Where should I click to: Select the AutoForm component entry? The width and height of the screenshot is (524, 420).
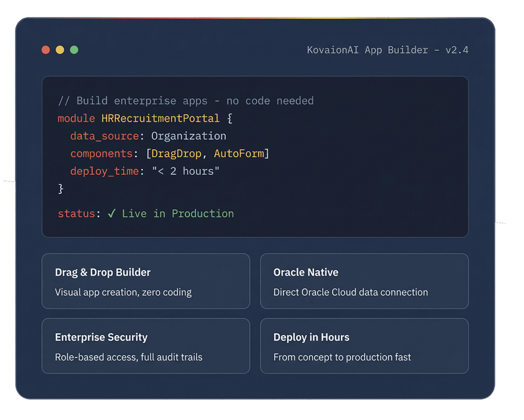(x=238, y=154)
